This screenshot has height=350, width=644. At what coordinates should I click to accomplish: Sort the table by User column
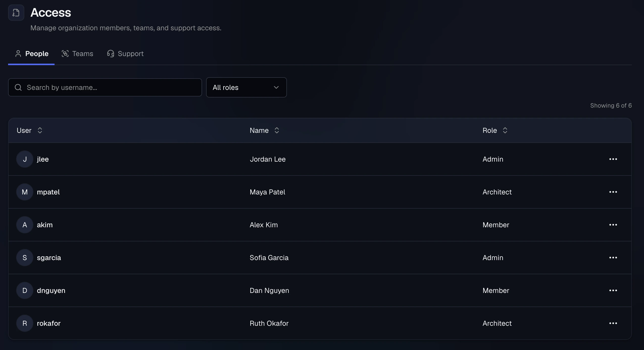coord(29,130)
